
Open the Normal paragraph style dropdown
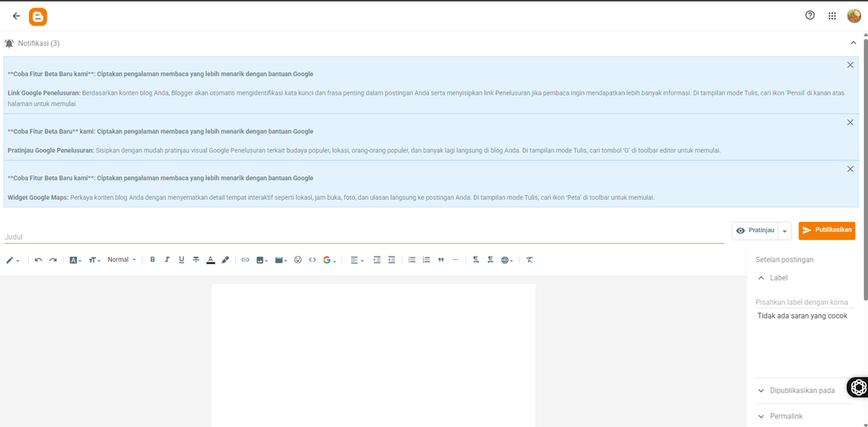coord(121,259)
